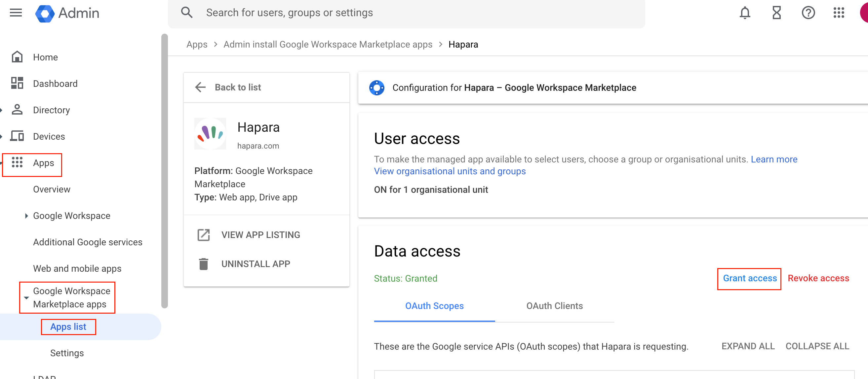Go Back to list
The image size is (868, 379).
(238, 87)
